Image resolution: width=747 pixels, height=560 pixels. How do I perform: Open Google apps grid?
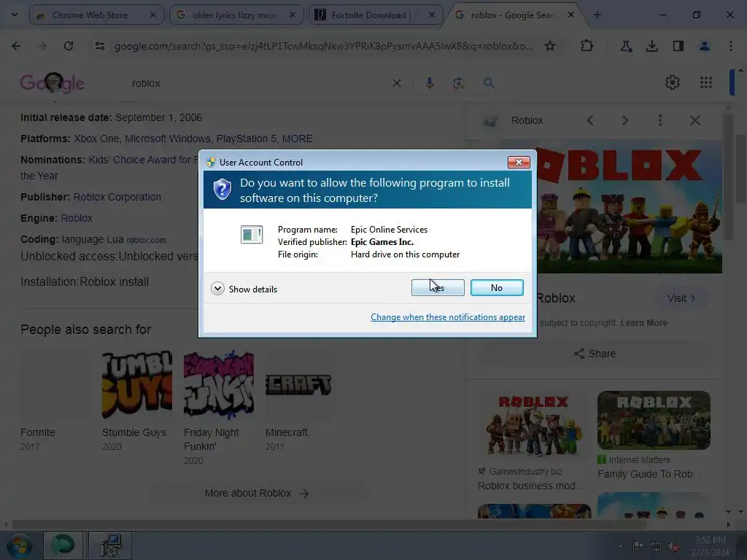click(706, 82)
